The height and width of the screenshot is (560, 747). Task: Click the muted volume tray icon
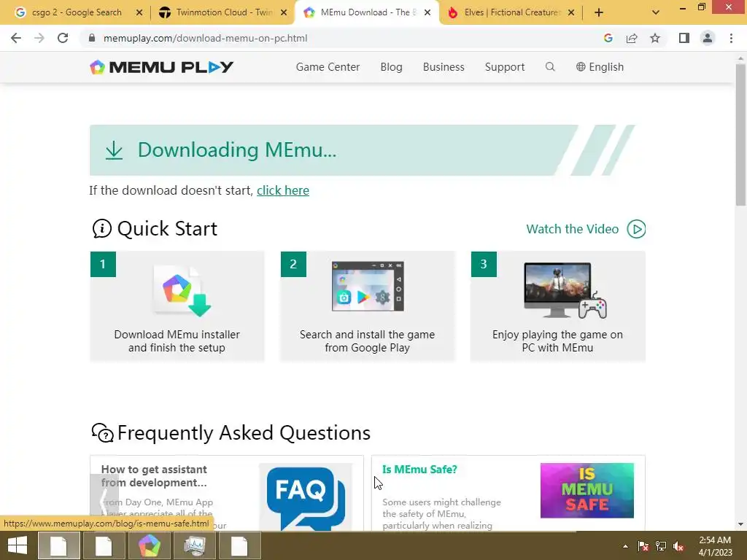(x=678, y=546)
